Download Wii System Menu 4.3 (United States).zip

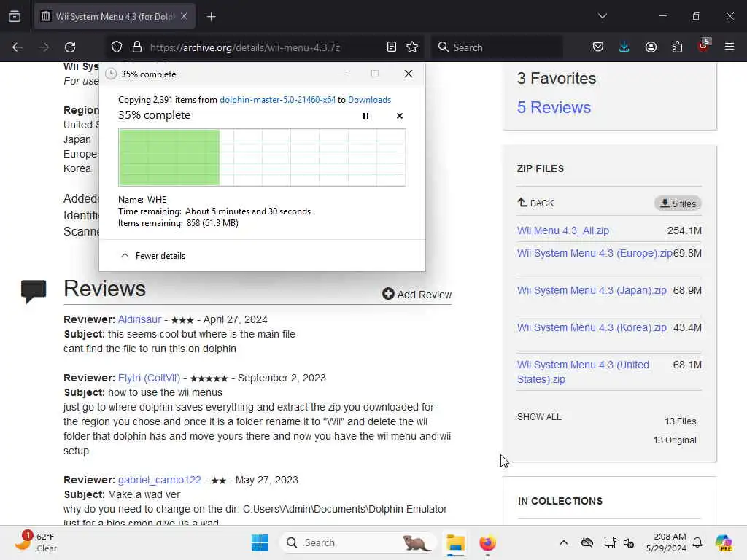pyautogui.click(x=583, y=371)
